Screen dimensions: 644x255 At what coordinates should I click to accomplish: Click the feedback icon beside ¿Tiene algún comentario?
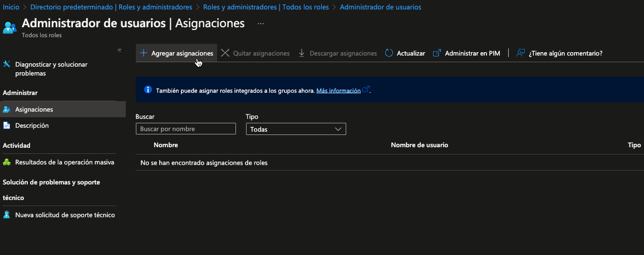coord(521,53)
